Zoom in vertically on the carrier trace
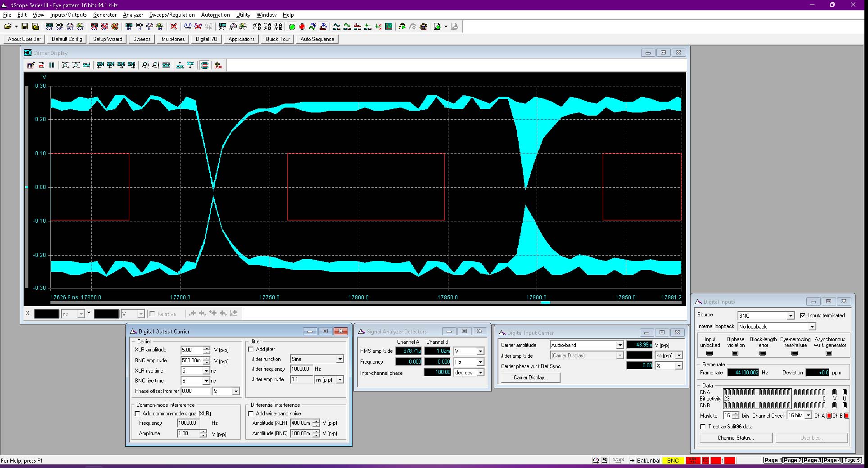Viewport: 868px width, 468px height. click(x=145, y=65)
